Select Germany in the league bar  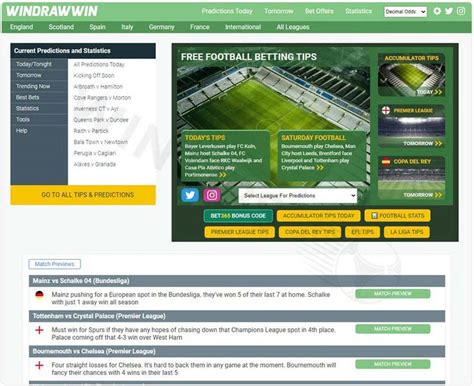[162, 27]
